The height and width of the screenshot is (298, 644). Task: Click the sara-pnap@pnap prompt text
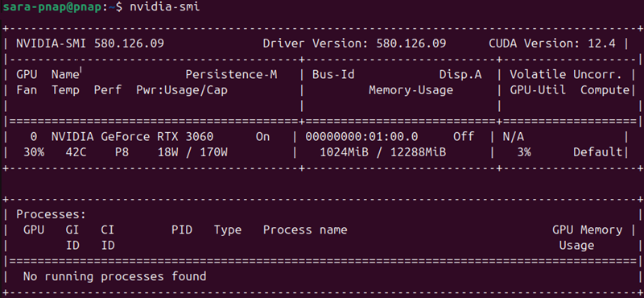pos(52,7)
